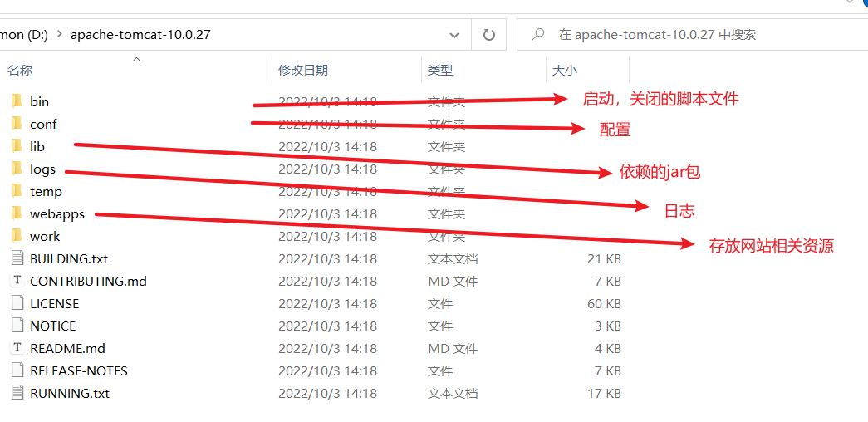Sort files by the 名称 column header
Viewport: 868px width, 422px height.
pyautogui.click(x=20, y=70)
